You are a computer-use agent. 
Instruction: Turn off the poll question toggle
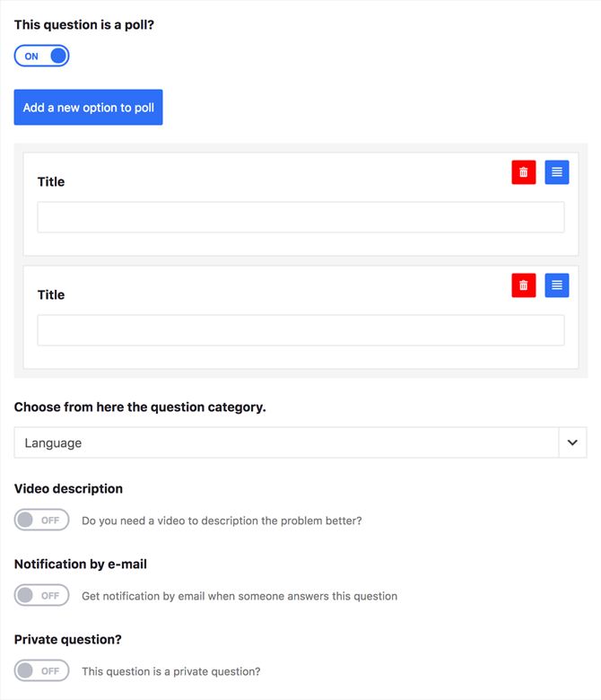[41, 56]
